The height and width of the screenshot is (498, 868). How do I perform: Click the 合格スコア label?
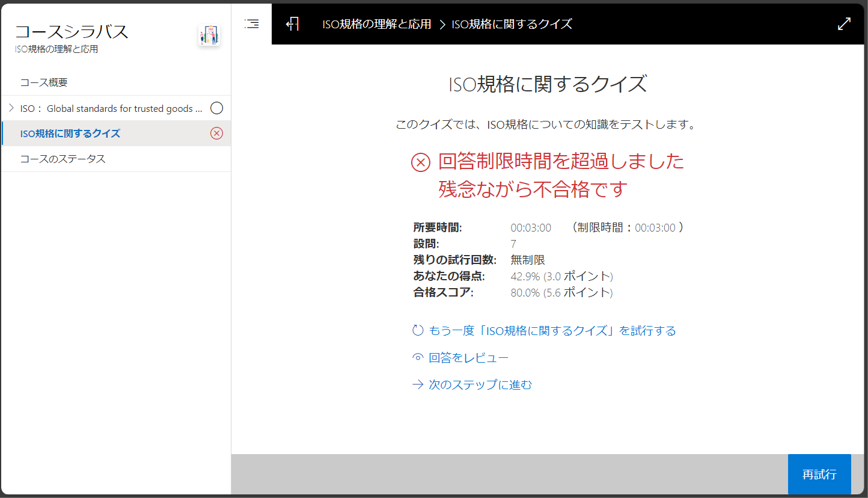click(x=444, y=293)
